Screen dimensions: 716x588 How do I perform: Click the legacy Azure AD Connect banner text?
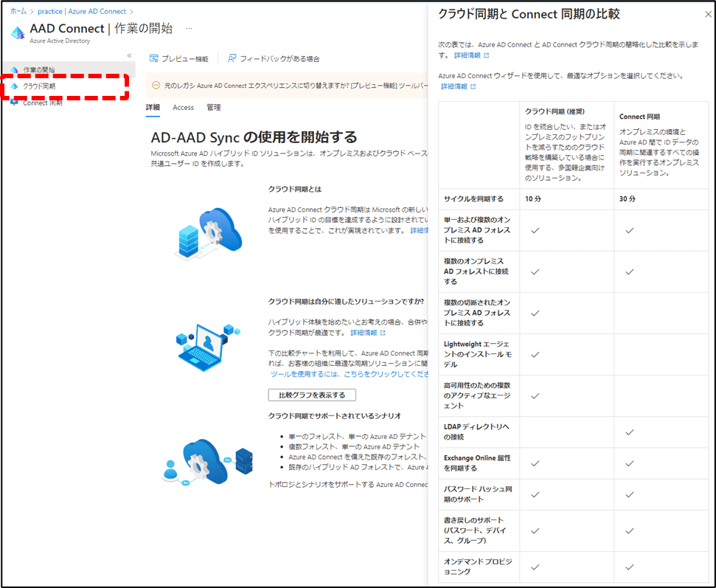pyautogui.click(x=296, y=86)
